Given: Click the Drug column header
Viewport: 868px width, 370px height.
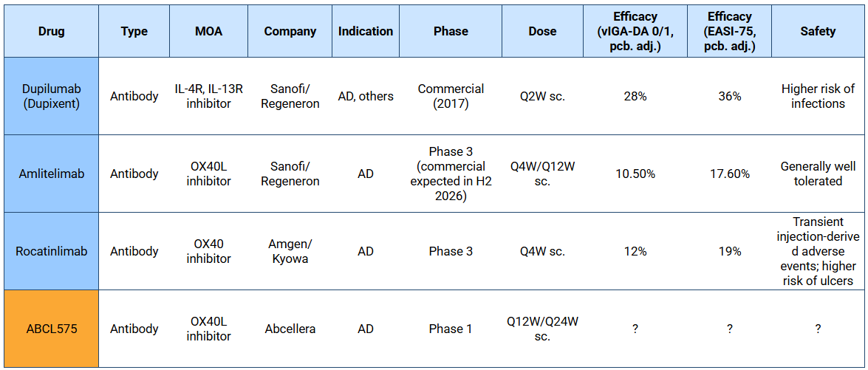Looking at the screenshot, I should tap(51, 31).
